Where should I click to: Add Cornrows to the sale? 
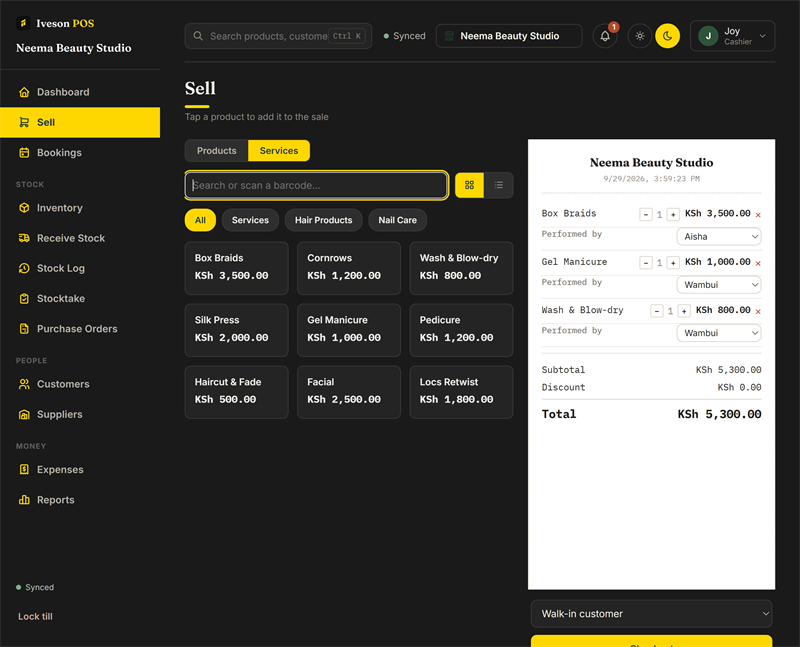349,268
